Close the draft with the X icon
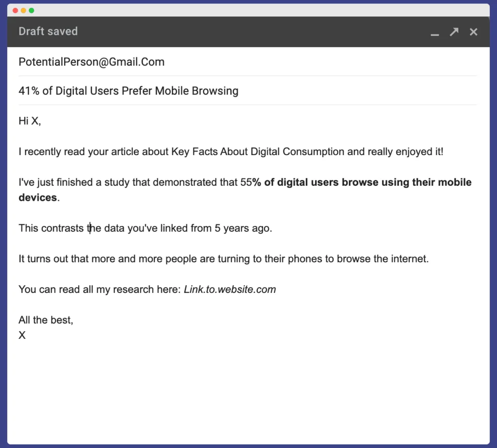The height and width of the screenshot is (448, 497). [x=474, y=32]
